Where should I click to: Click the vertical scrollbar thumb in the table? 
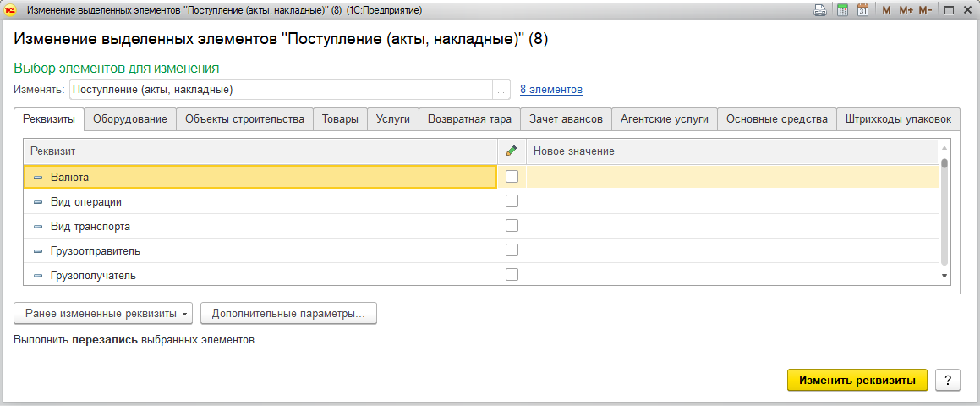point(944,164)
